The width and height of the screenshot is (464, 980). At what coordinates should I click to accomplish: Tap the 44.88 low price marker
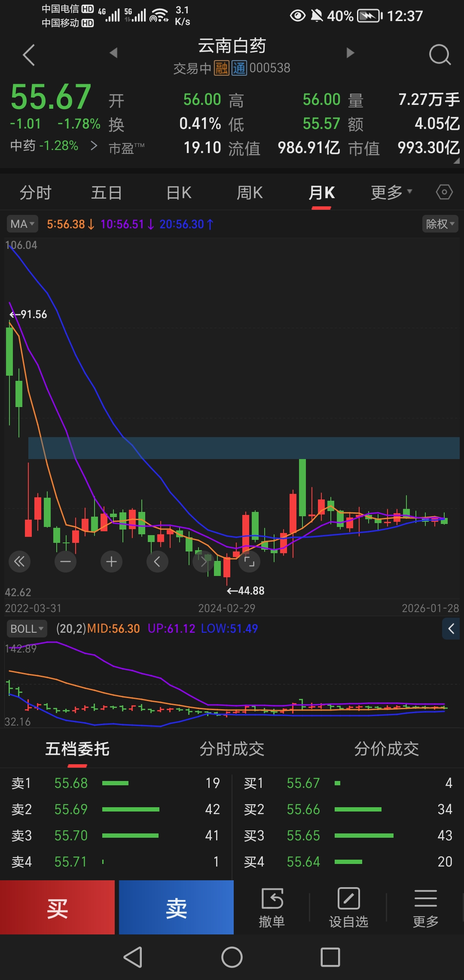246,591
